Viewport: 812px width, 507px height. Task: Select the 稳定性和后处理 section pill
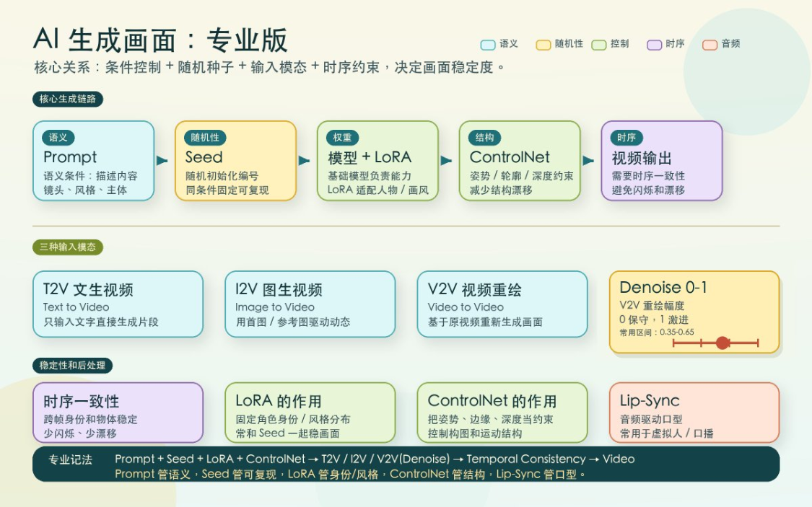[72, 365]
